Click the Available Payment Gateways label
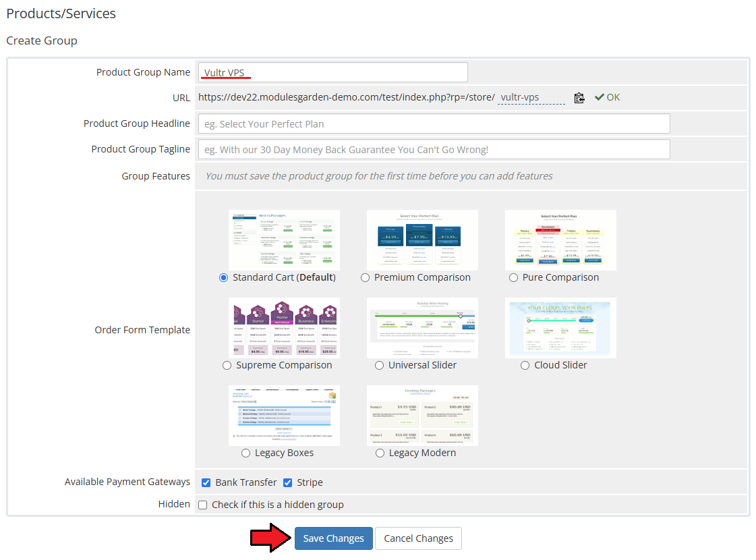Screen dimensions: 756x560 coord(127,482)
